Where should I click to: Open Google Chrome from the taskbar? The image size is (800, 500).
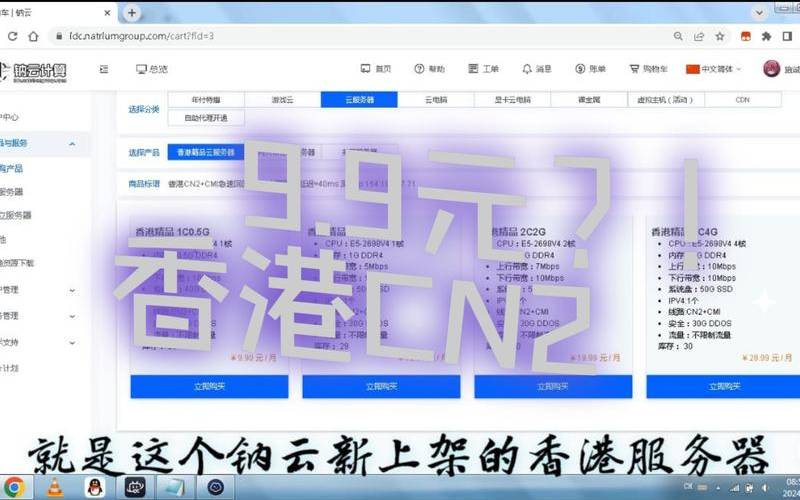click(x=14, y=488)
